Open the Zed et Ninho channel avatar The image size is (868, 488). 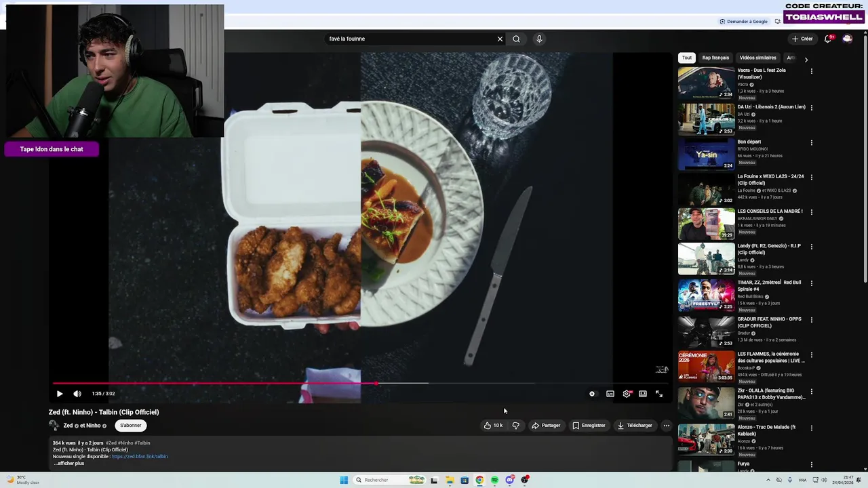click(x=54, y=426)
